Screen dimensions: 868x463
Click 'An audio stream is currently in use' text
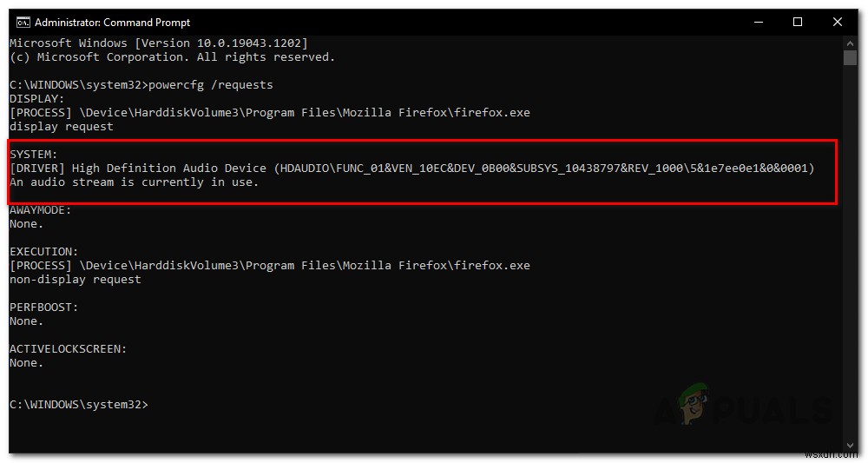tap(134, 182)
